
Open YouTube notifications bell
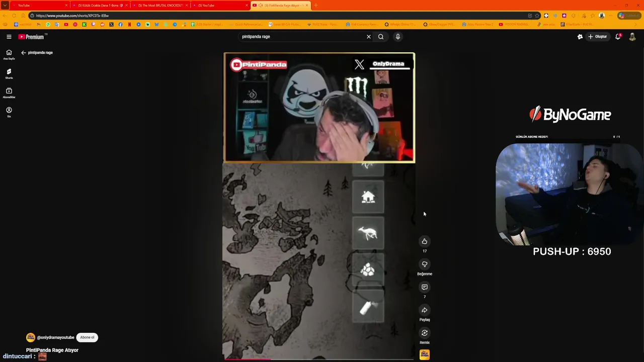click(618, 37)
